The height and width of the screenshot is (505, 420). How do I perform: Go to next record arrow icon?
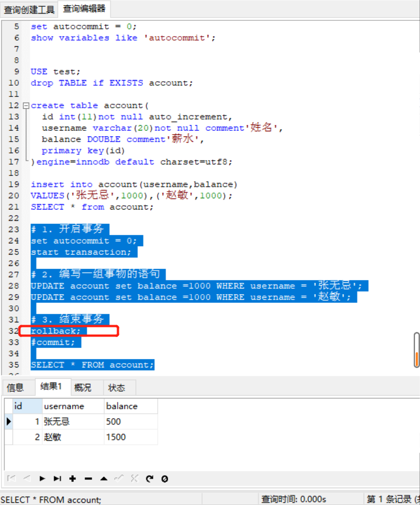(x=42, y=479)
